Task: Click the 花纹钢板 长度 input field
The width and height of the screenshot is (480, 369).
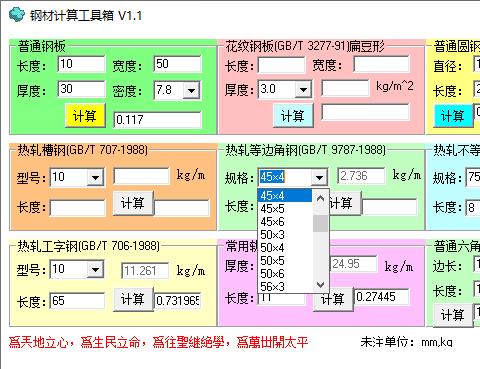Action: [281, 65]
